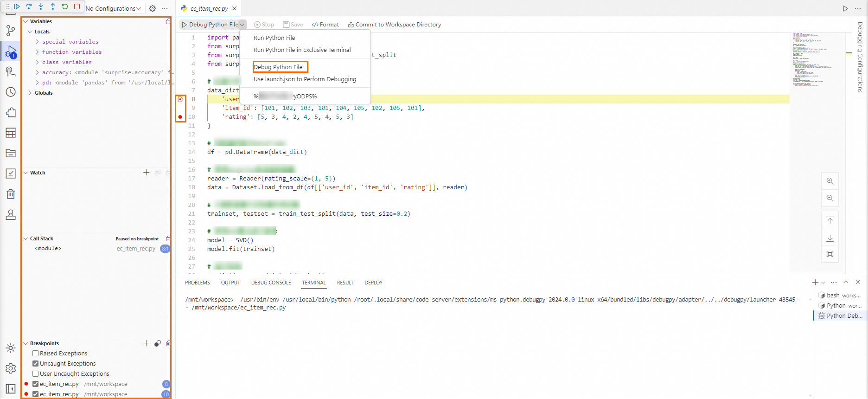Uncheck ec_item_rec.py breakpoint at line 8

coord(35,384)
